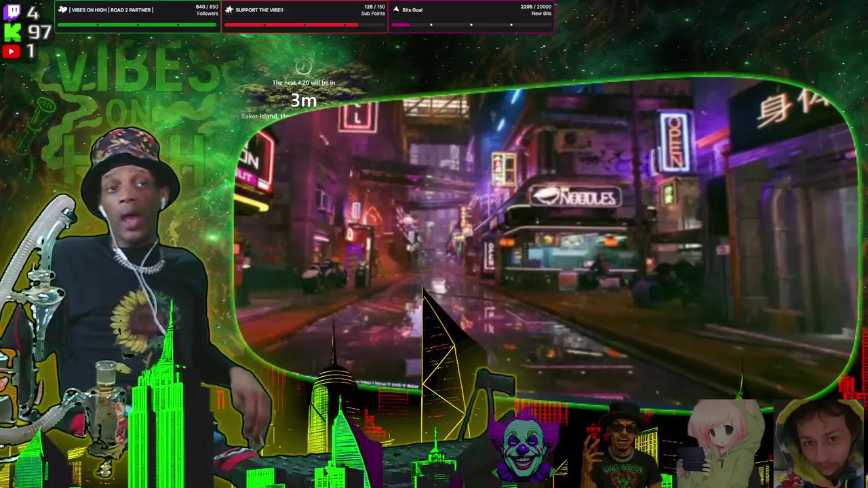Click the purple Twitch logo icon
This screenshot has height=488, width=868.
point(11,12)
